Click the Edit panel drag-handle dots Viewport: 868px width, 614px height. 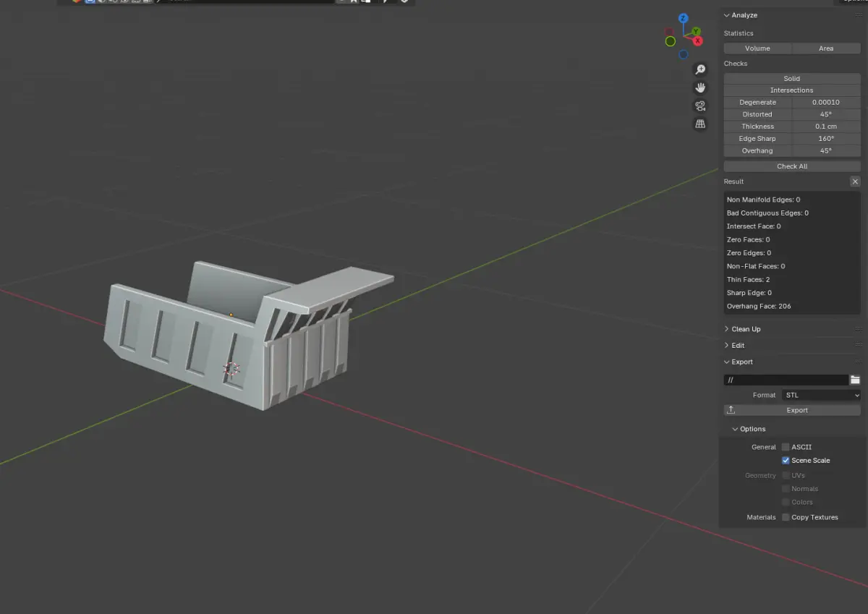point(858,346)
